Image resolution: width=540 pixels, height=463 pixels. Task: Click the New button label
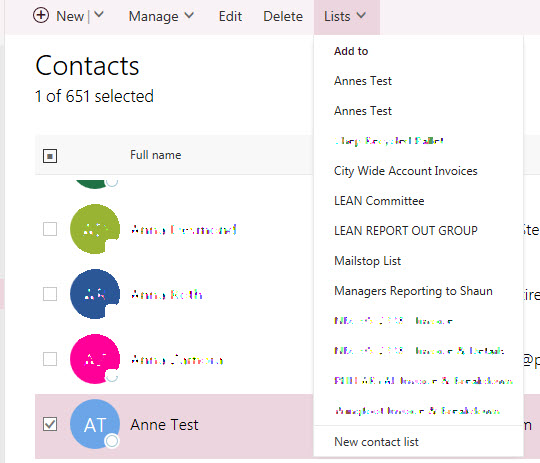(70, 16)
